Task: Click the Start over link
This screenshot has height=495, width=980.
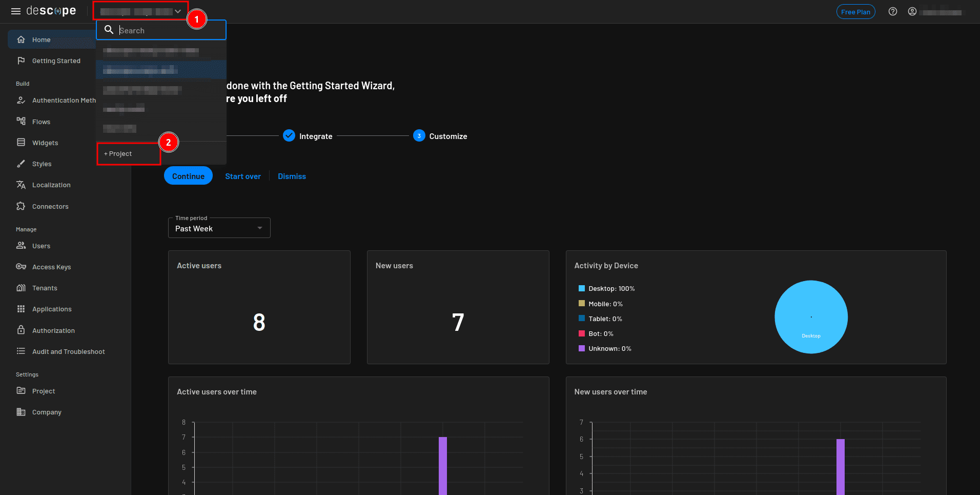Action: [242, 176]
